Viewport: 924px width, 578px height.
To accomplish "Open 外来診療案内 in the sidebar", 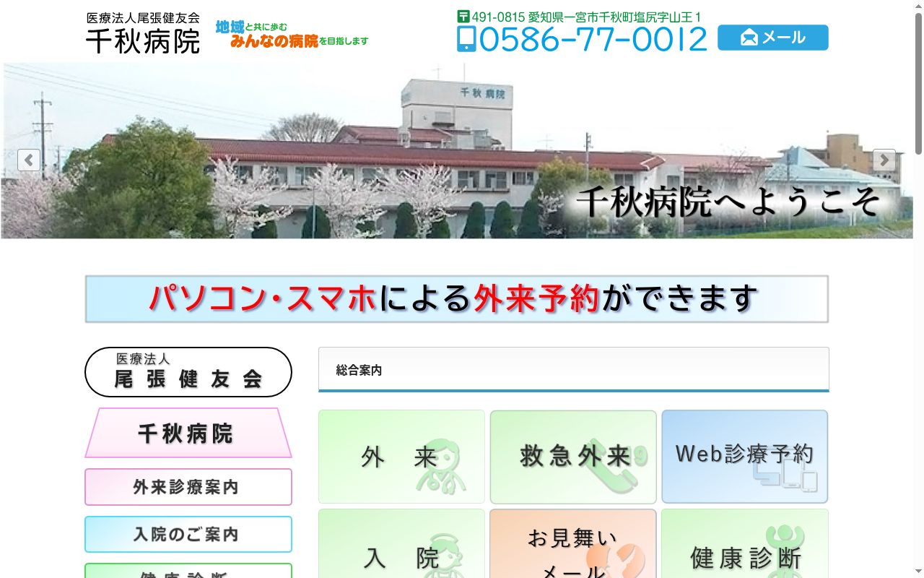I will click(188, 487).
